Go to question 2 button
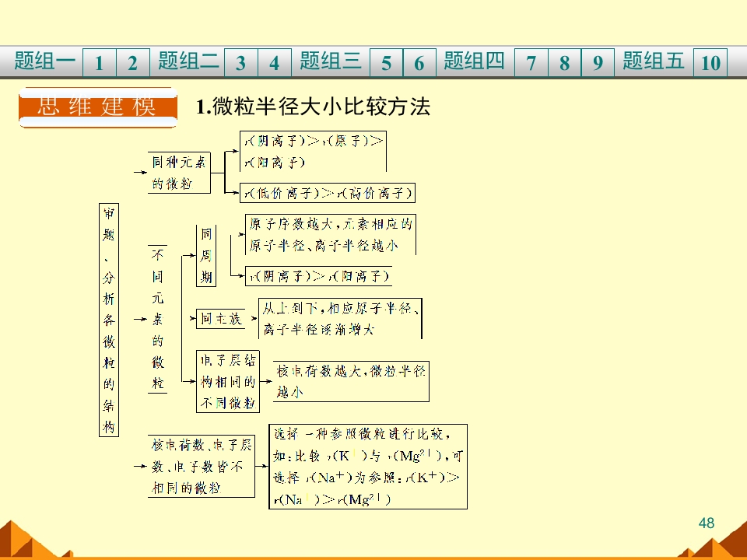 click(133, 62)
